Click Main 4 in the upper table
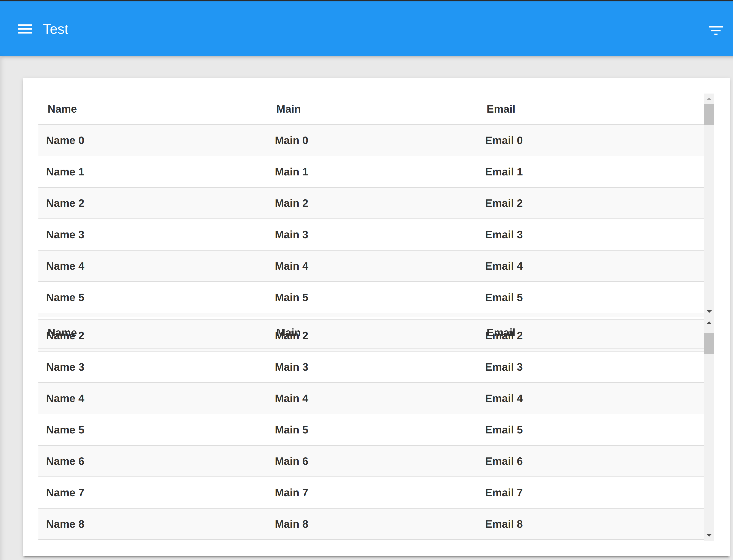 291,266
